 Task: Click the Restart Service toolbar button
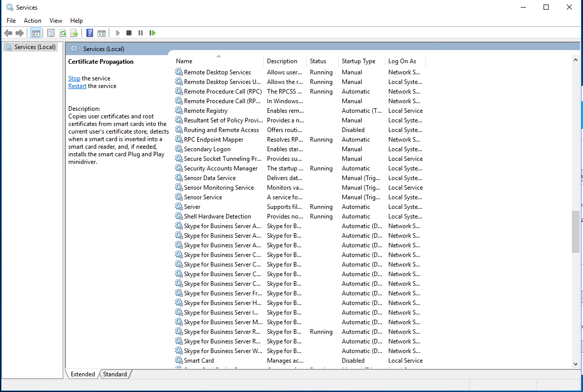pos(152,33)
